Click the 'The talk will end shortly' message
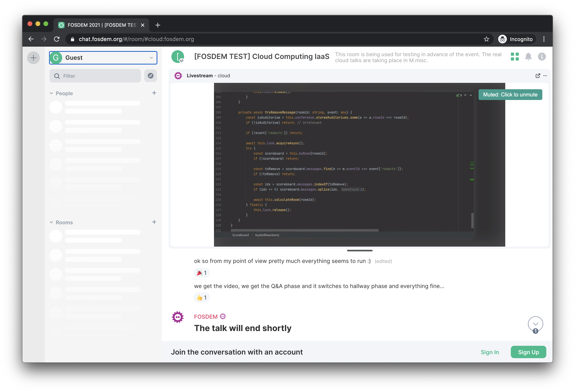 243,328
